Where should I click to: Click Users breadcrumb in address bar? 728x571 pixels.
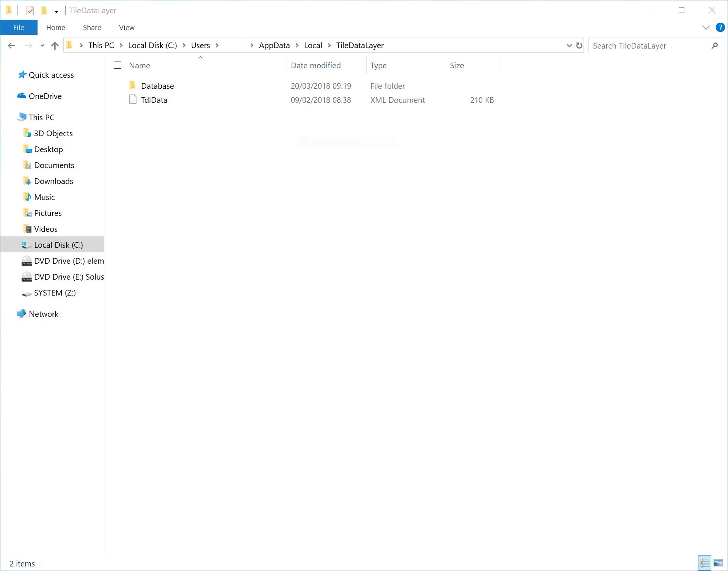[200, 46]
